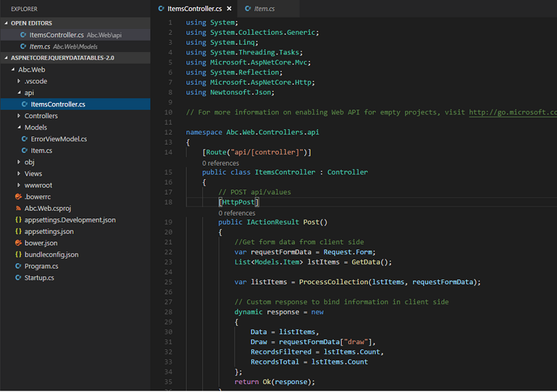Select the Abc.Web folder label

coord(31,69)
